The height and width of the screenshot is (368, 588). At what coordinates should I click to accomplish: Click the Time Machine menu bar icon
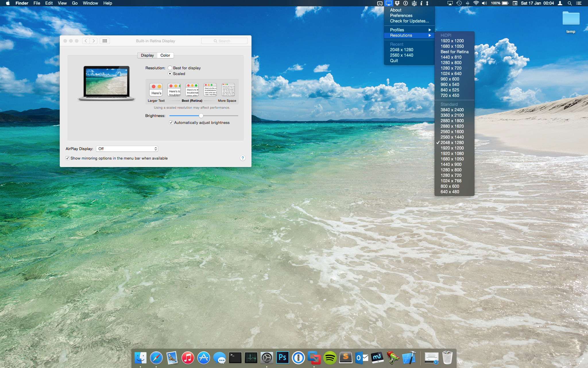pos(459,3)
